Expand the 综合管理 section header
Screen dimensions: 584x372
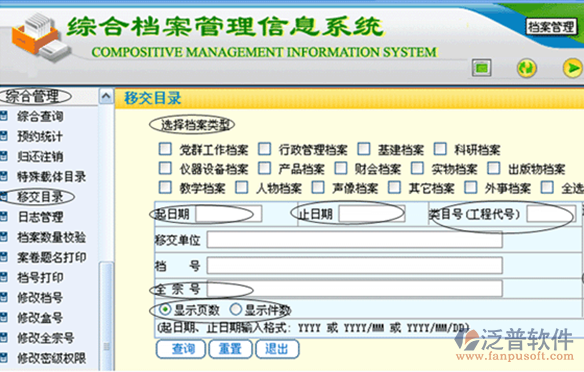pos(32,96)
